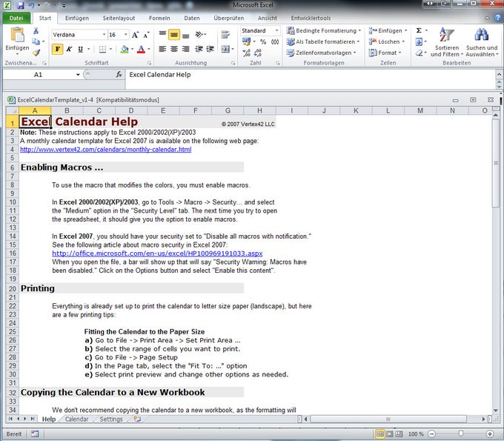Click the decrease indent icon
The height and width of the screenshot is (441, 504).
[199, 49]
